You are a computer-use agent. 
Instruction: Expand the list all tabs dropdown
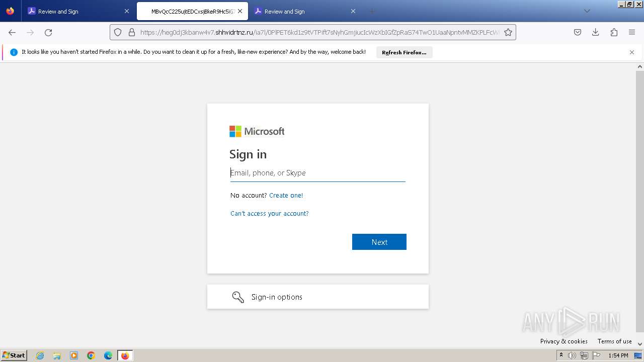click(x=587, y=11)
